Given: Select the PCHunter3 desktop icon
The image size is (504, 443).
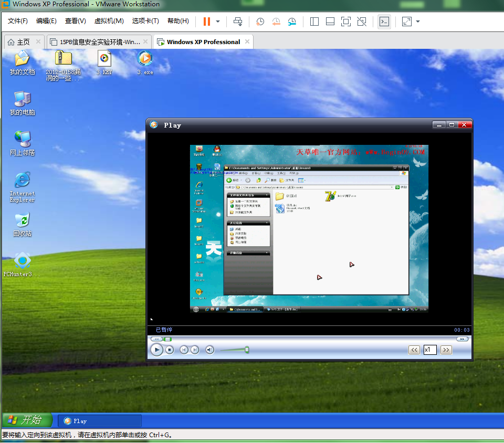Looking at the screenshot, I should (22, 265).
